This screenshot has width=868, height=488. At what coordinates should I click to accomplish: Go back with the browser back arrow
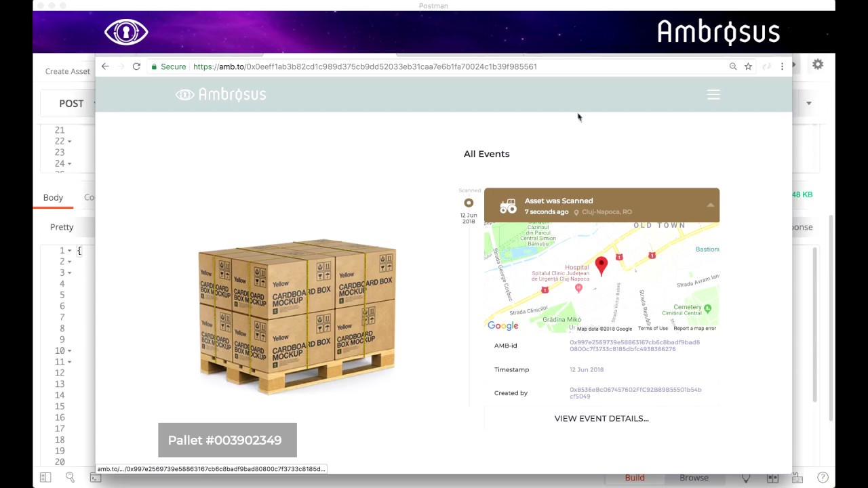104,66
